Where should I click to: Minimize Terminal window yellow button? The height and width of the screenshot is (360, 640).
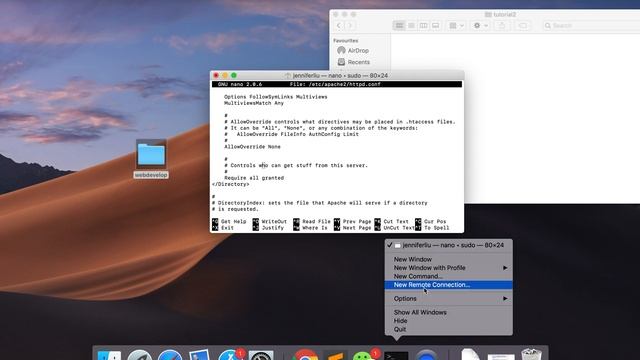click(x=225, y=76)
